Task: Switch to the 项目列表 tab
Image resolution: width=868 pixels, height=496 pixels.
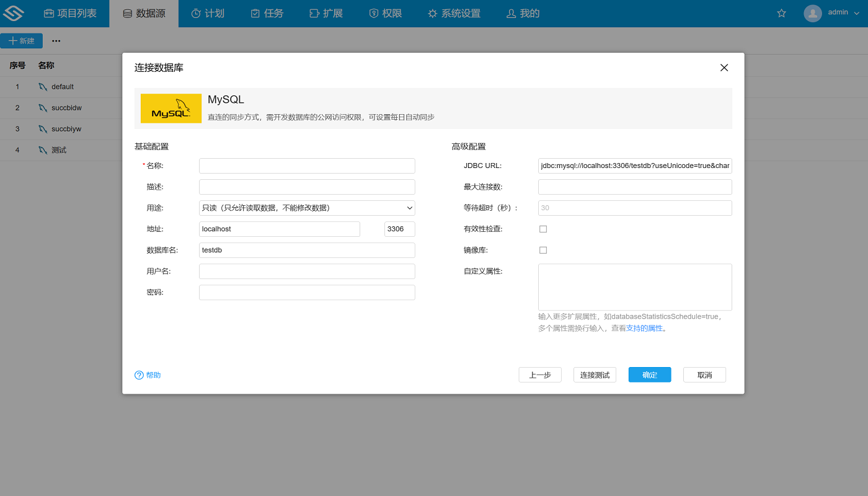Action: (x=70, y=13)
